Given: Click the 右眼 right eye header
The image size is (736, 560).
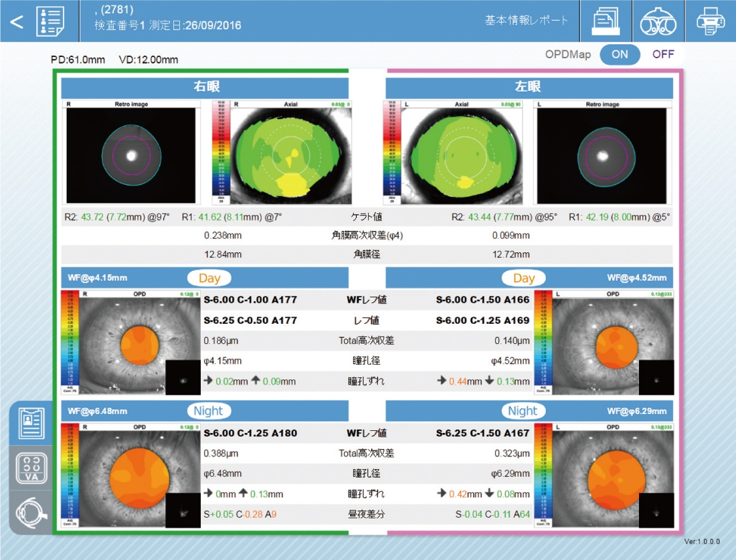Looking at the screenshot, I should click(205, 88).
